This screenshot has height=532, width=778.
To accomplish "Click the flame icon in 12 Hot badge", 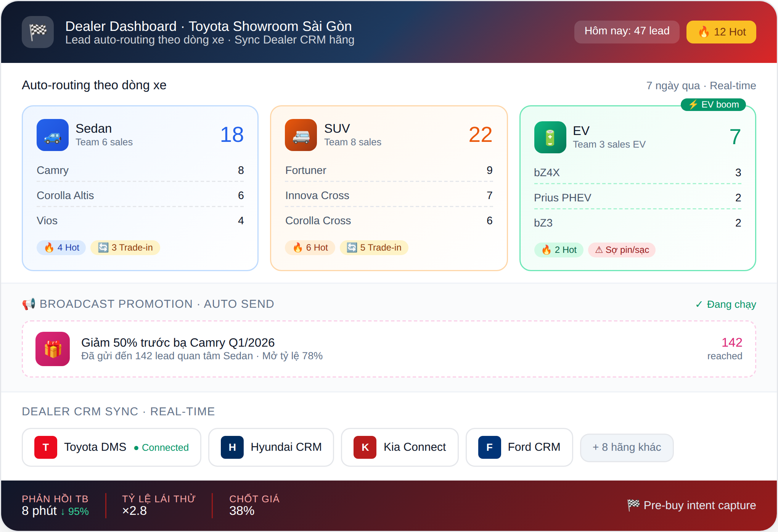I will [704, 32].
